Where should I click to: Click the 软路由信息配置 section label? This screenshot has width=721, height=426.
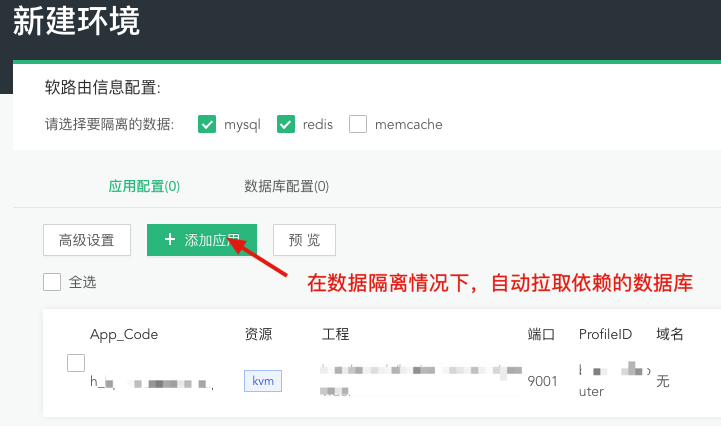pyautogui.click(x=103, y=87)
